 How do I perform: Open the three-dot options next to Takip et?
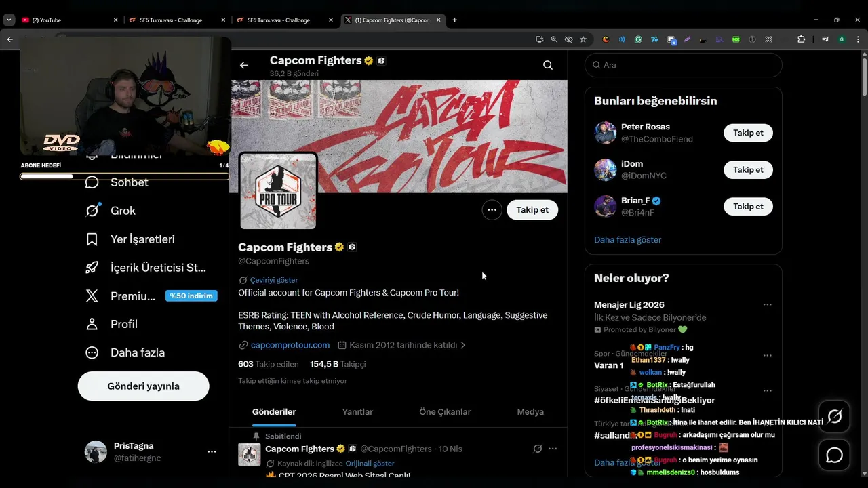pyautogui.click(x=492, y=210)
